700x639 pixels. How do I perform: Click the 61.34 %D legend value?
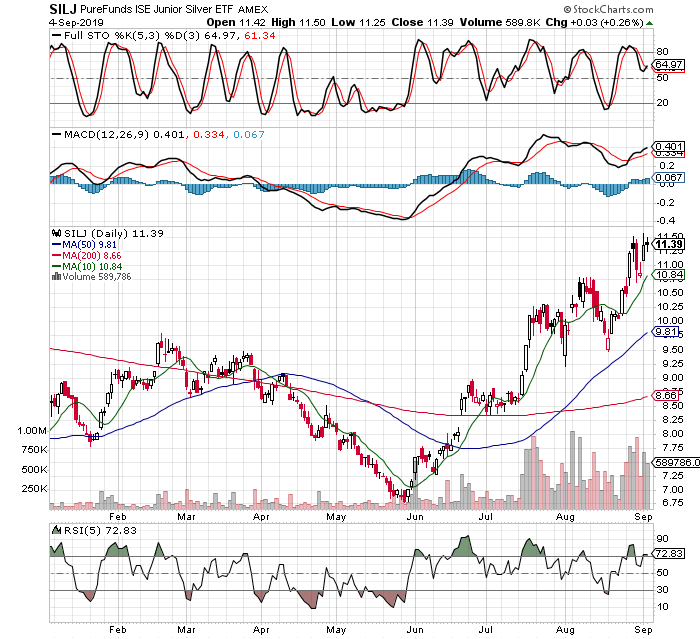pyautogui.click(x=260, y=35)
